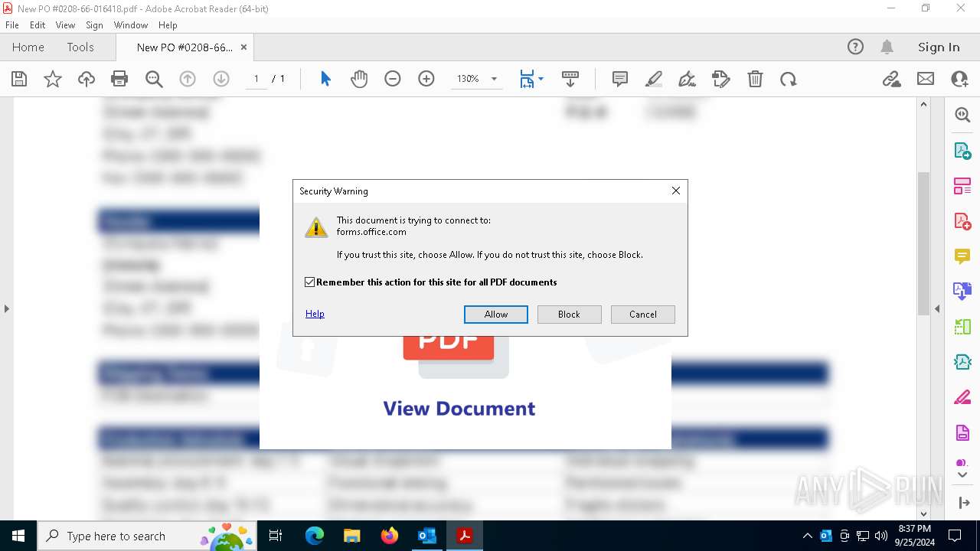Open the Help menu in the menu bar
980x551 pixels.
click(168, 25)
